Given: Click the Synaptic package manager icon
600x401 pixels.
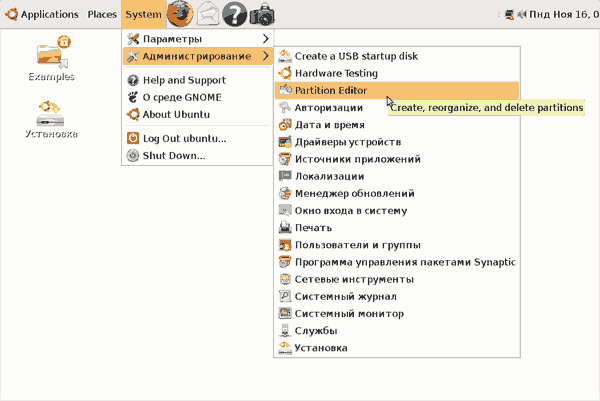Looking at the screenshot, I should point(285,262).
